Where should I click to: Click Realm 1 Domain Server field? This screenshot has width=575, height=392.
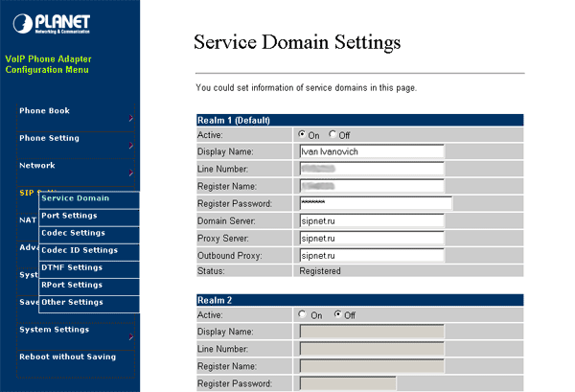372,220
